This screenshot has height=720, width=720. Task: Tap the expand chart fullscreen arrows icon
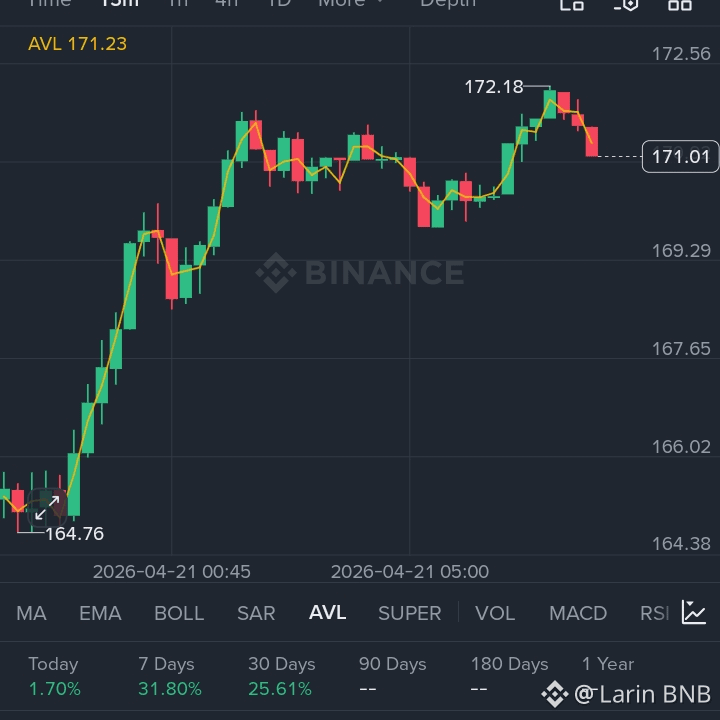[x=47, y=507]
